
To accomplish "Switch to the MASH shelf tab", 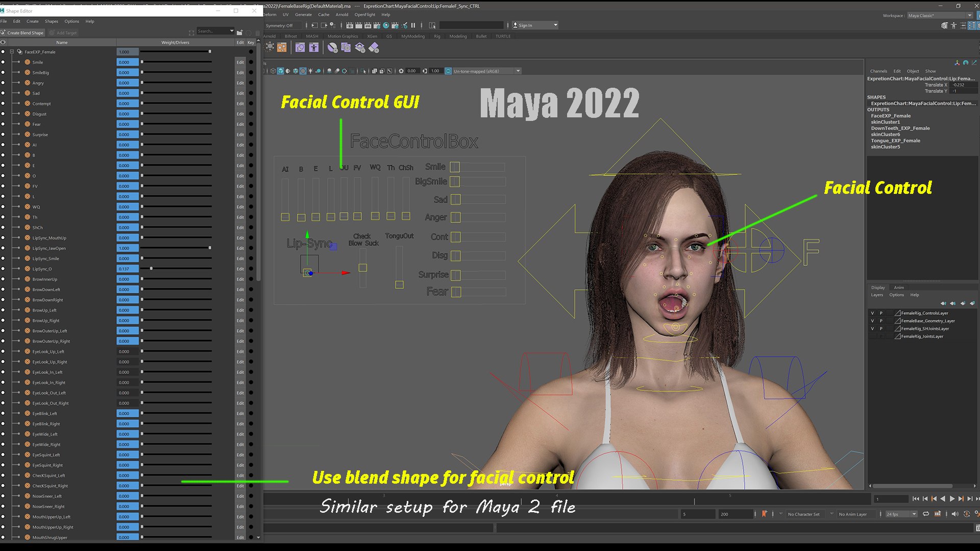I will coord(312,36).
